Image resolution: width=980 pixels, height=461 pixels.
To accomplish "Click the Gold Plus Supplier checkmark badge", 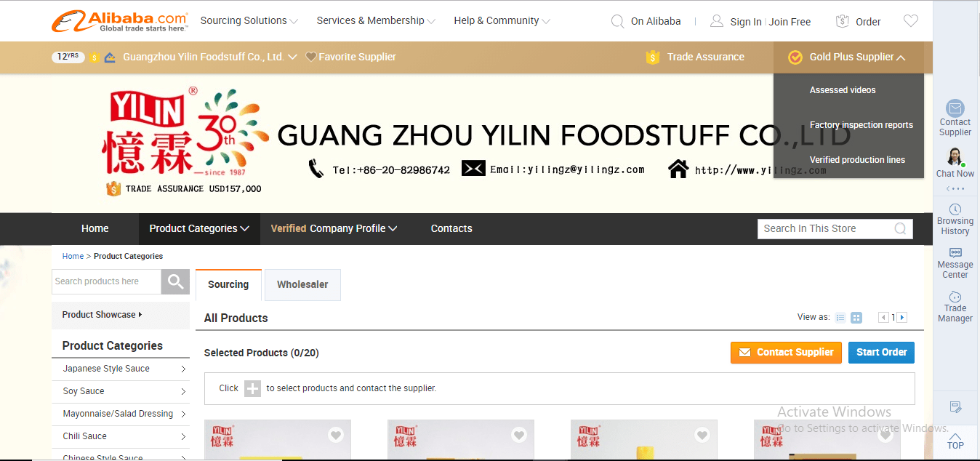I will 795,57.
